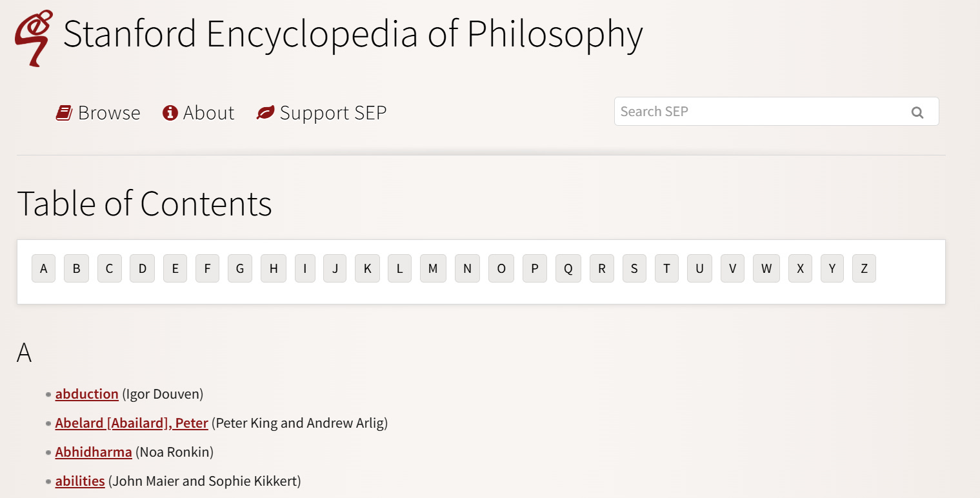The image size is (980, 498).
Task: Click the book icon beside Browse
Action: [64, 113]
